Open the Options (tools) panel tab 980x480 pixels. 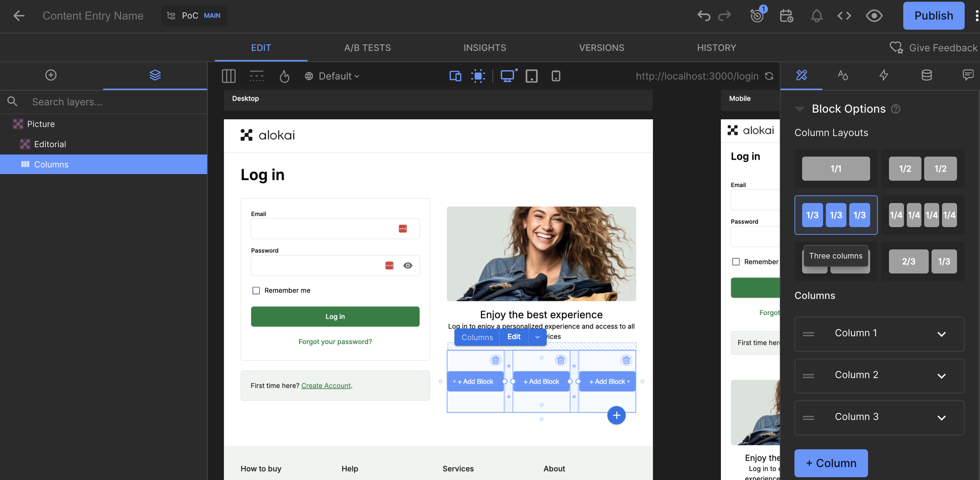click(x=801, y=75)
